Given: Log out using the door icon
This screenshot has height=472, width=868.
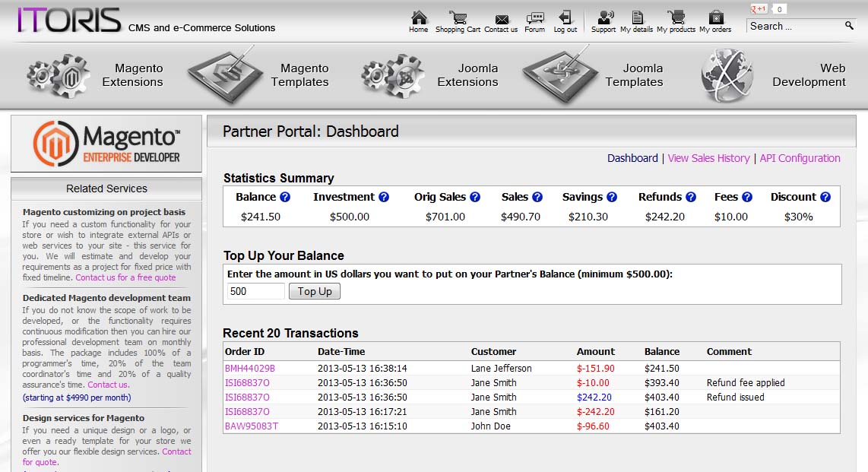Looking at the screenshot, I should pos(565,17).
